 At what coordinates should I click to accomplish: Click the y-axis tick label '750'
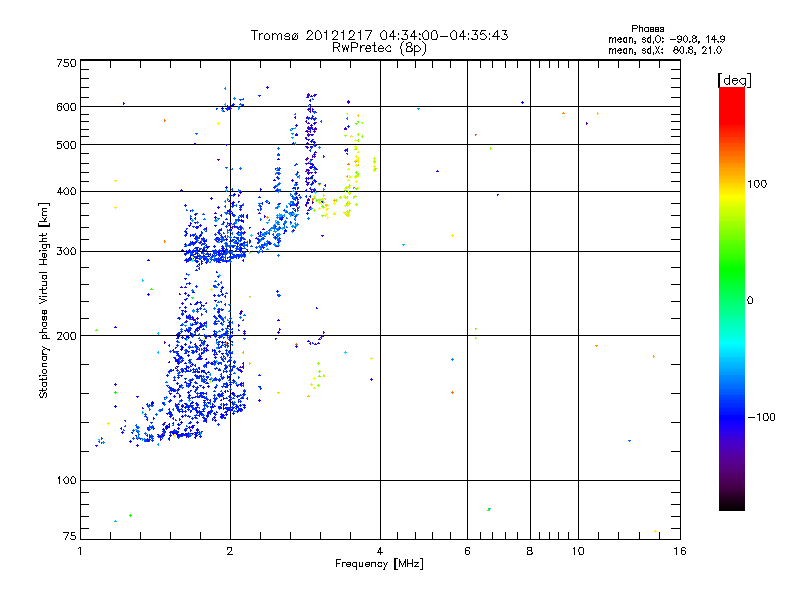click(x=66, y=63)
